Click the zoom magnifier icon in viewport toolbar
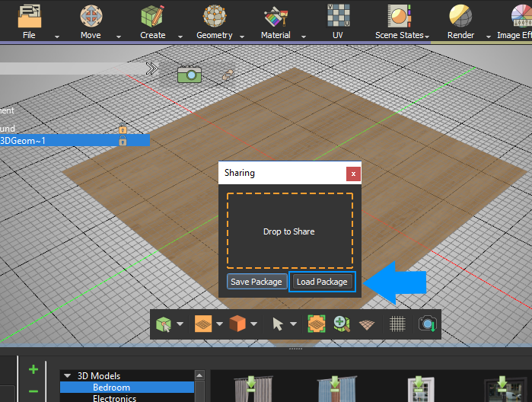 click(342, 324)
